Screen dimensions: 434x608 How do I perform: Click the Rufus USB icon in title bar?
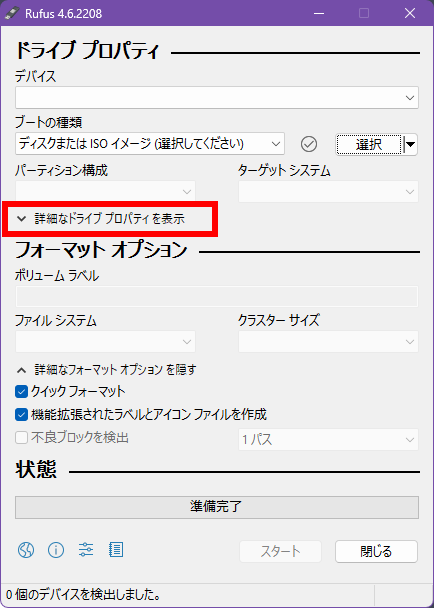(11, 13)
